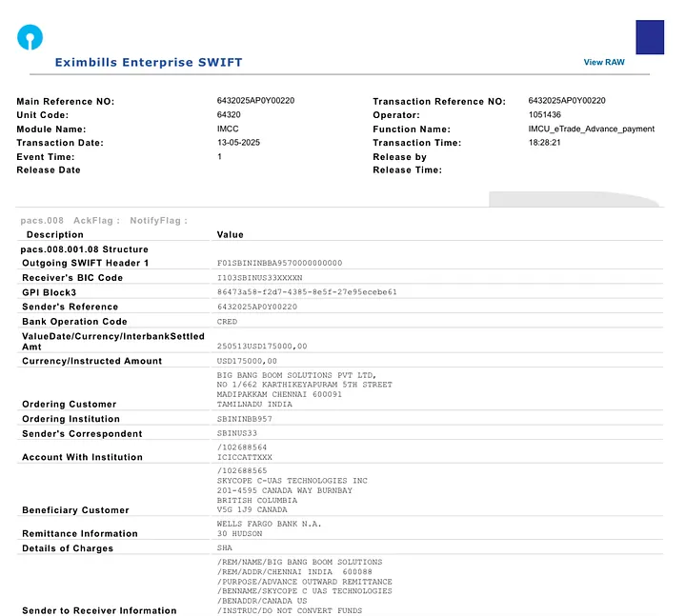686x616 pixels.
Task: Click the Transaction Reference NO value
Action: (x=567, y=101)
